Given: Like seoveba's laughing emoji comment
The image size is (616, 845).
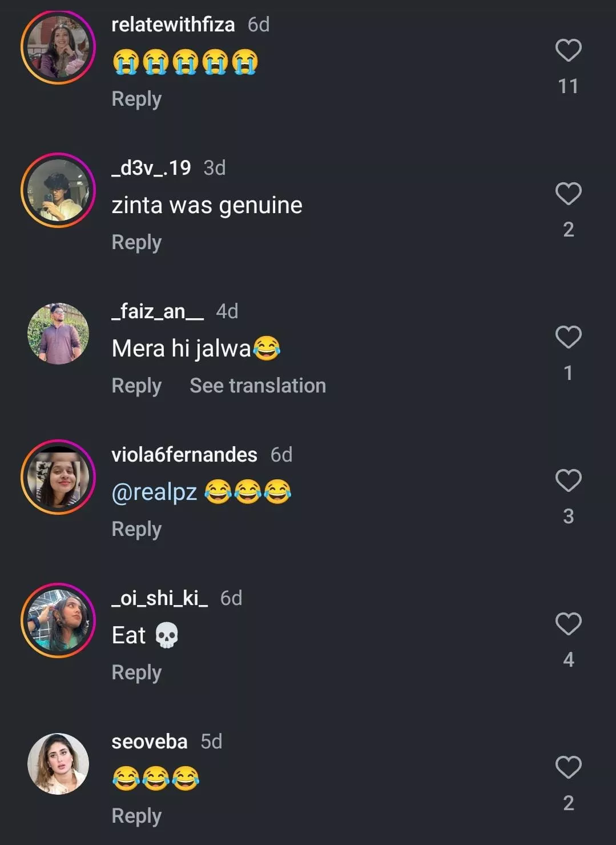Looking at the screenshot, I should [568, 768].
